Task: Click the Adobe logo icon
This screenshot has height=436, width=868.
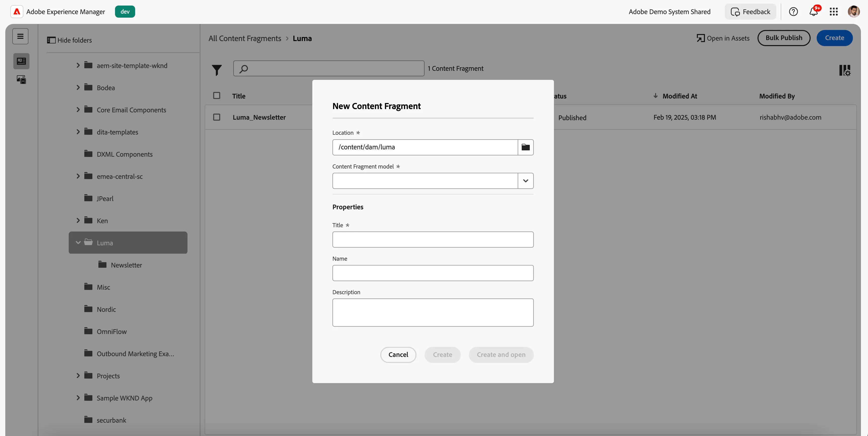Action: point(17,12)
